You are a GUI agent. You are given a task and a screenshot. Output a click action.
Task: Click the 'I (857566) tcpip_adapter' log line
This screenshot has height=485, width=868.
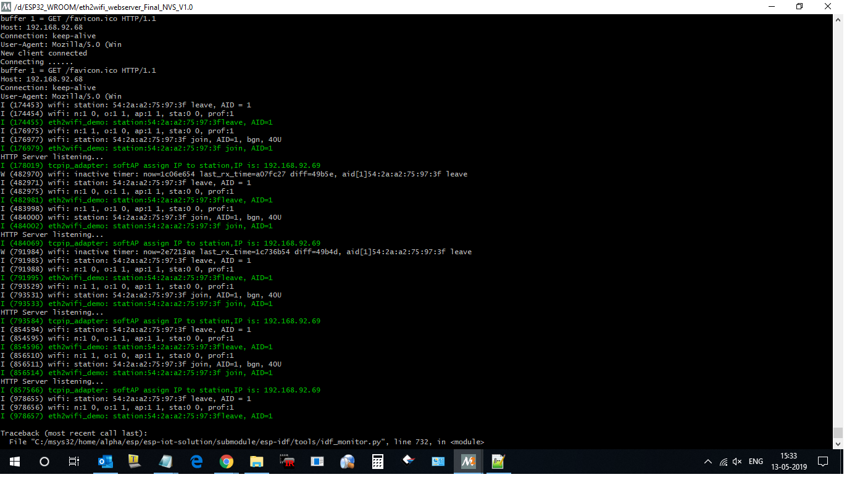pos(161,390)
